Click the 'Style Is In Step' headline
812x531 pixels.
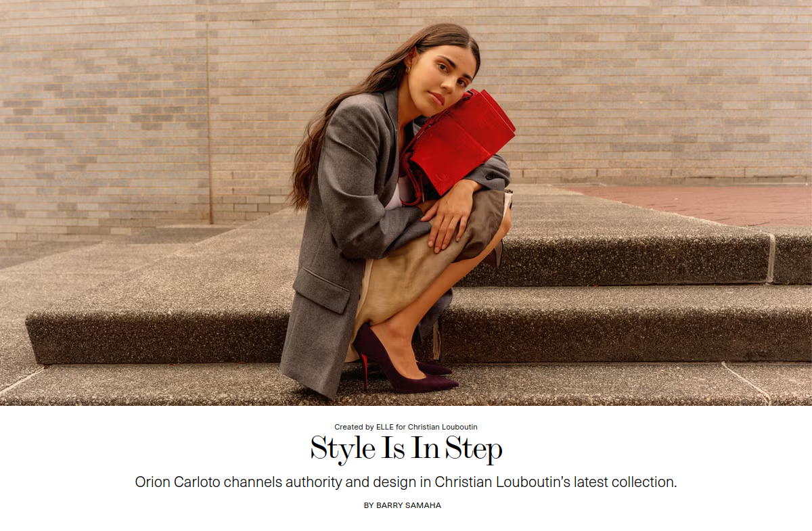(406, 449)
